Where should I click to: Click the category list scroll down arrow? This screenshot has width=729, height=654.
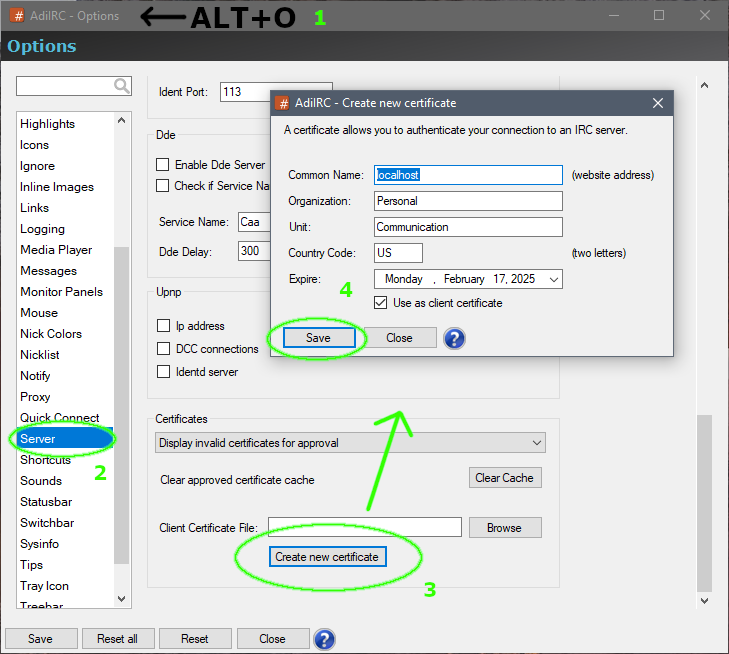(122, 599)
